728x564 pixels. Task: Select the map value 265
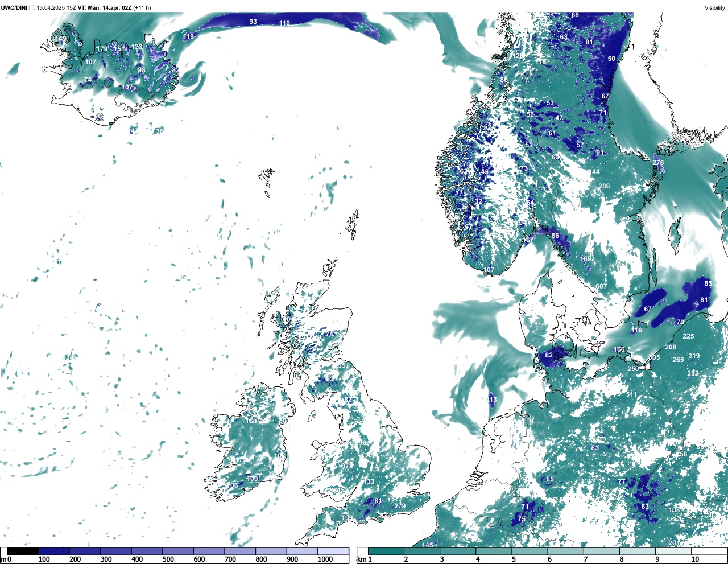[678, 360]
